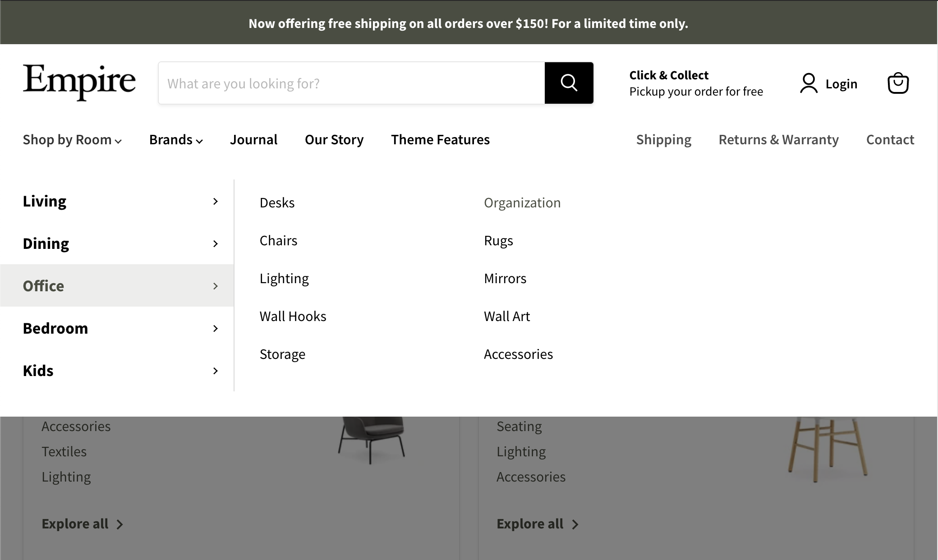Screen dimensions: 938x560
Task: Open the shopping cart bag icon
Action: pyautogui.click(x=898, y=83)
